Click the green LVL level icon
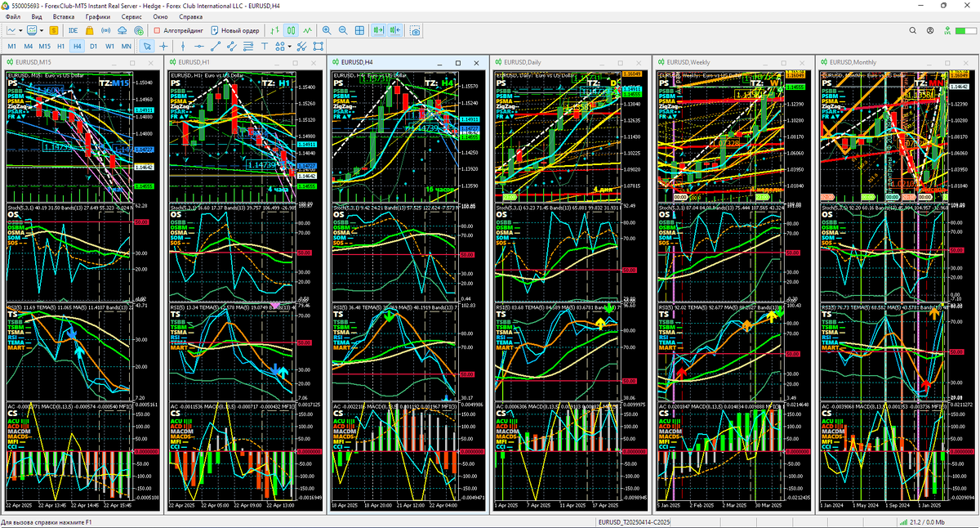 [947, 32]
